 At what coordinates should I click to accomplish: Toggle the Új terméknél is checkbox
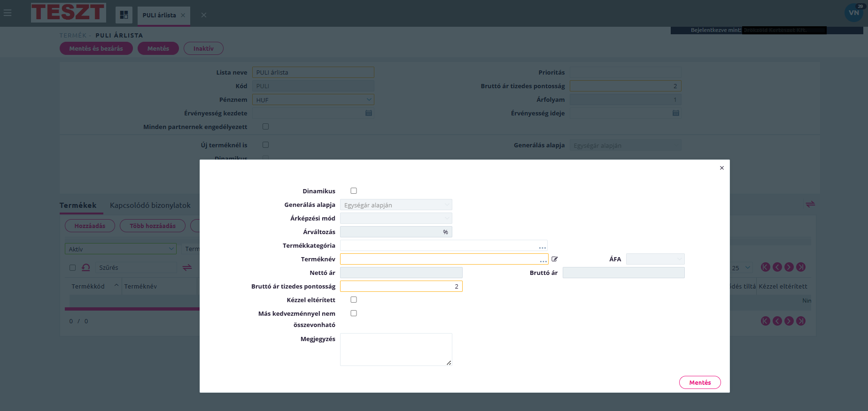pyautogui.click(x=265, y=145)
